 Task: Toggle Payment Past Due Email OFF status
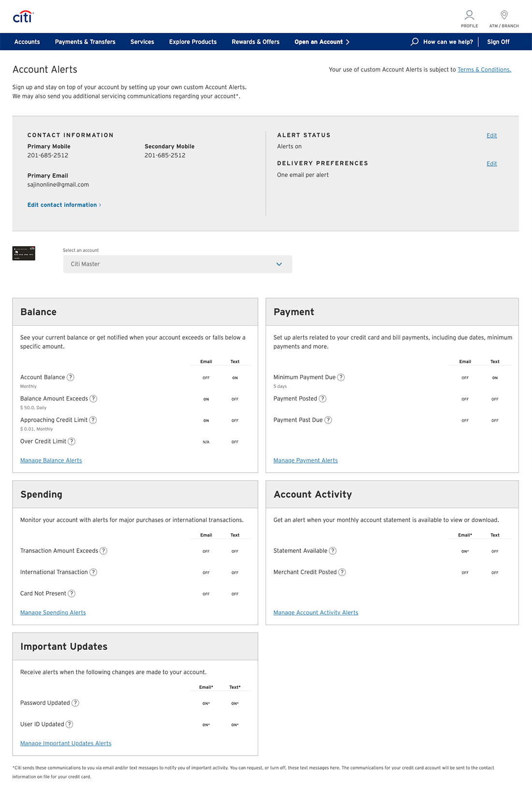point(465,420)
